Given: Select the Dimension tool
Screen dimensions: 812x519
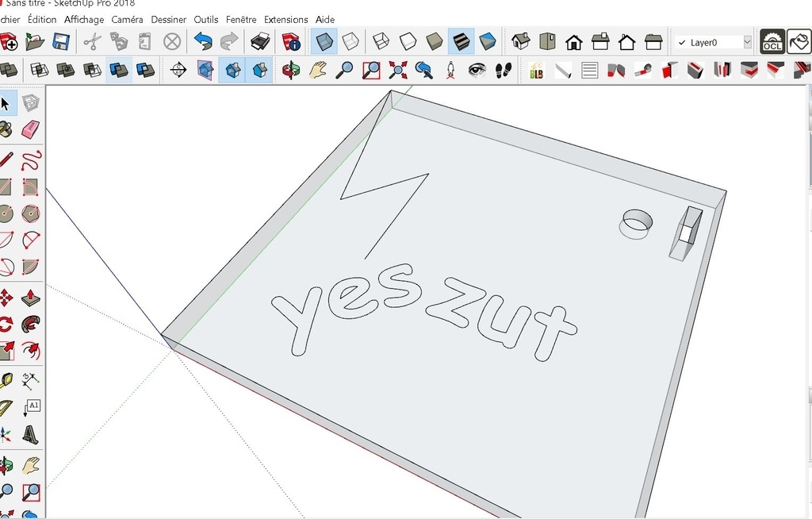Looking at the screenshot, I should 31,381.
